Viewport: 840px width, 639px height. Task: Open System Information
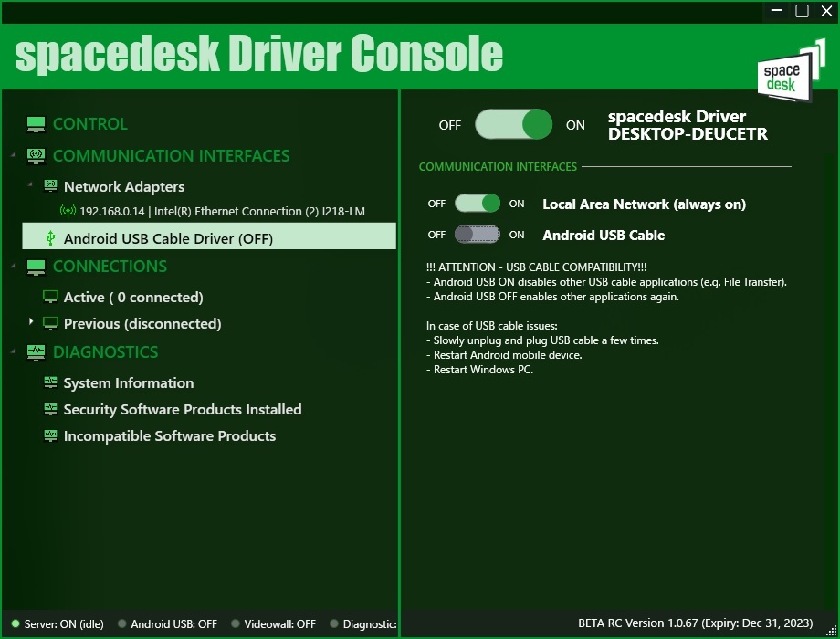(x=129, y=383)
